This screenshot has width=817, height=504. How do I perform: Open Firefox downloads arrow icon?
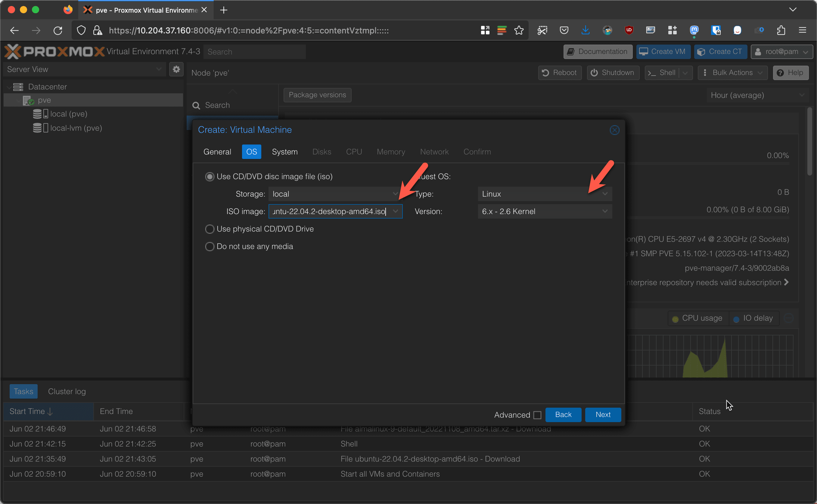click(586, 31)
